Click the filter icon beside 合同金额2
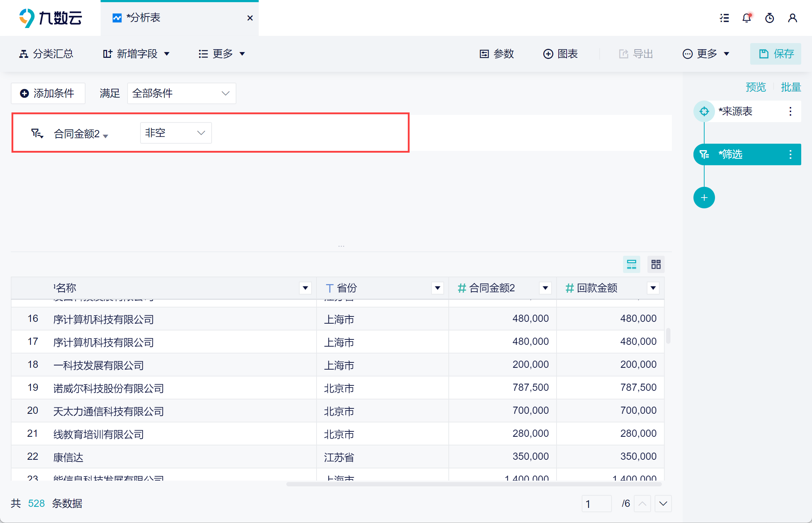The image size is (812, 523). pyautogui.click(x=37, y=134)
